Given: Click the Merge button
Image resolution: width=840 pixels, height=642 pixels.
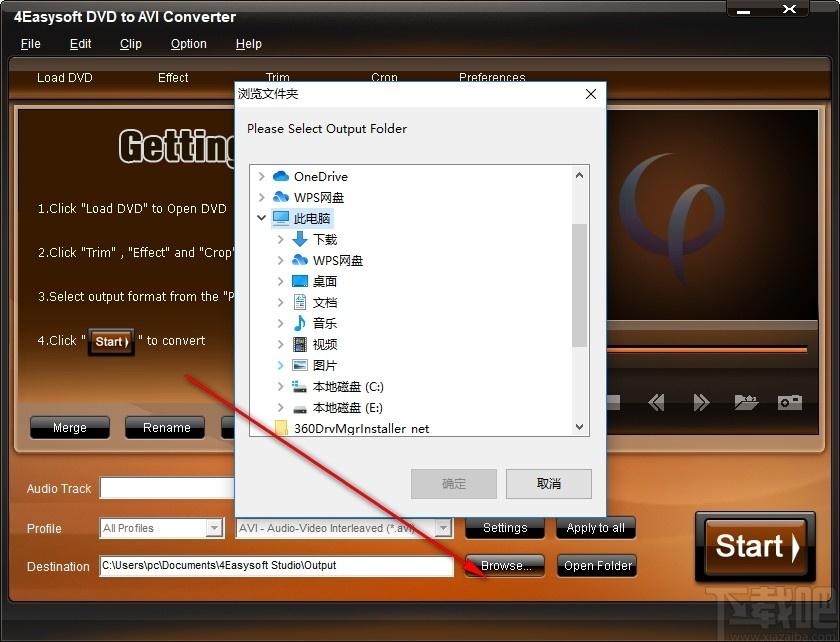Looking at the screenshot, I should (x=70, y=428).
